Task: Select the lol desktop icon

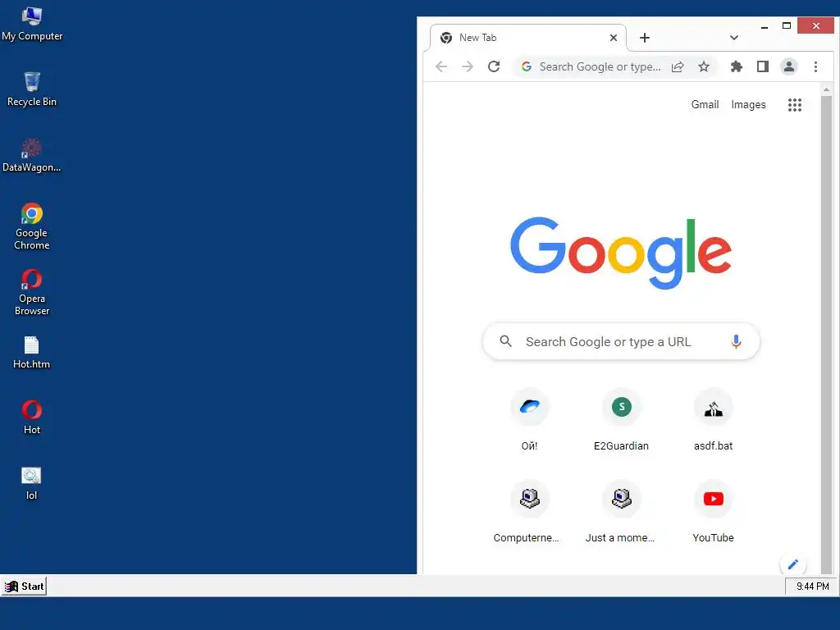Action: [32, 483]
